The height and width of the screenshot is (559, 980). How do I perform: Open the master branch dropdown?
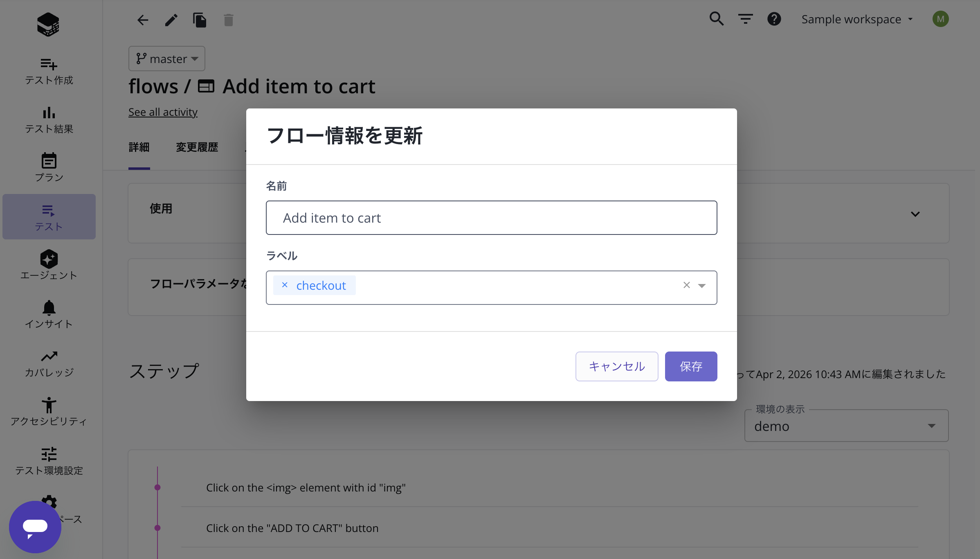coord(167,59)
